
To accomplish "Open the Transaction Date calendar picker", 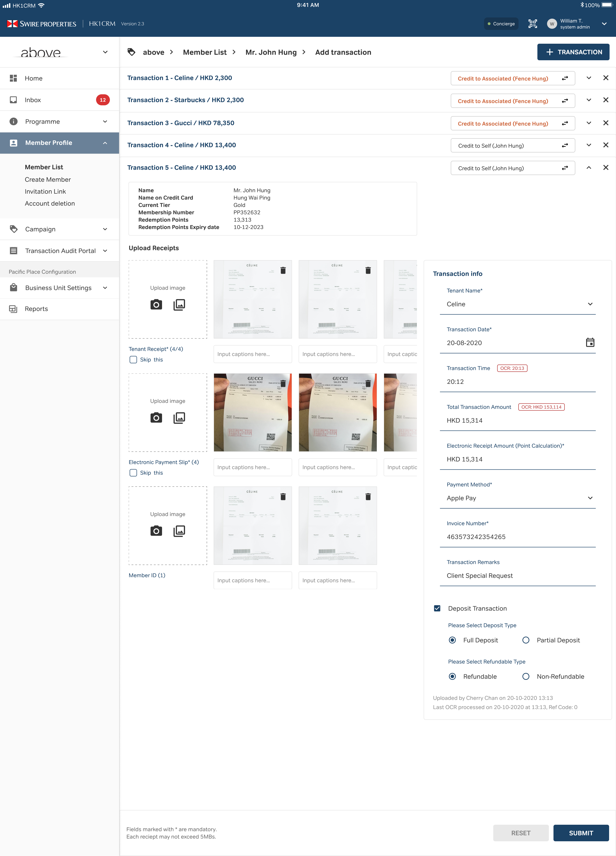I will click(x=590, y=342).
